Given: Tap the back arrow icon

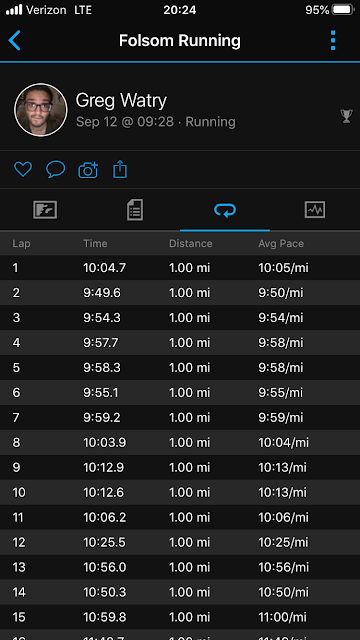Looking at the screenshot, I should tap(14, 41).
